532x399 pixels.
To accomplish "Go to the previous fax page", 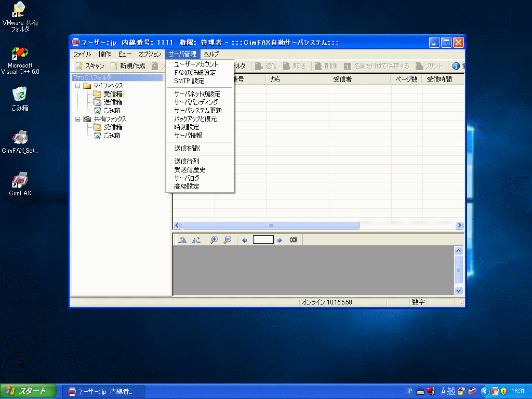I will click(x=244, y=240).
